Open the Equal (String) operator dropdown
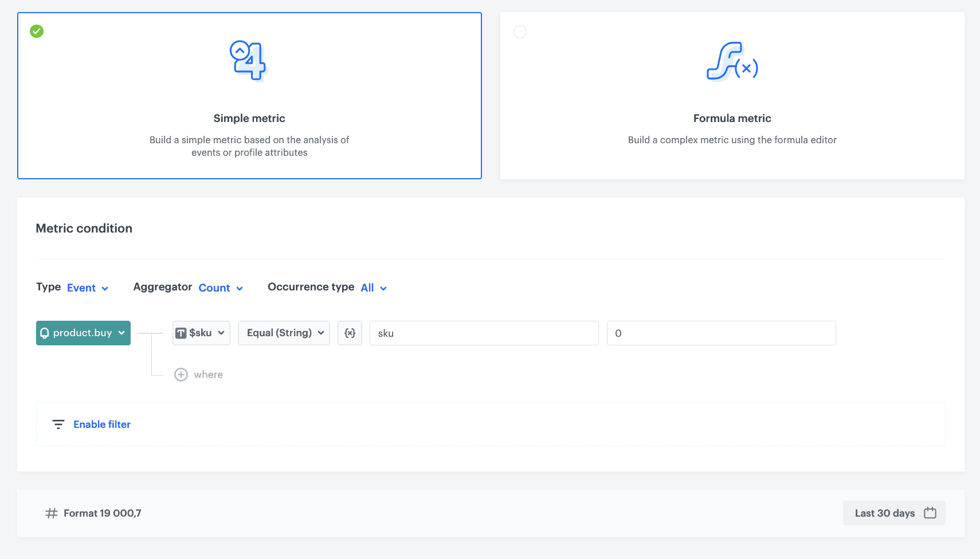The height and width of the screenshot is (559, 980). click(x=284, y=333)
